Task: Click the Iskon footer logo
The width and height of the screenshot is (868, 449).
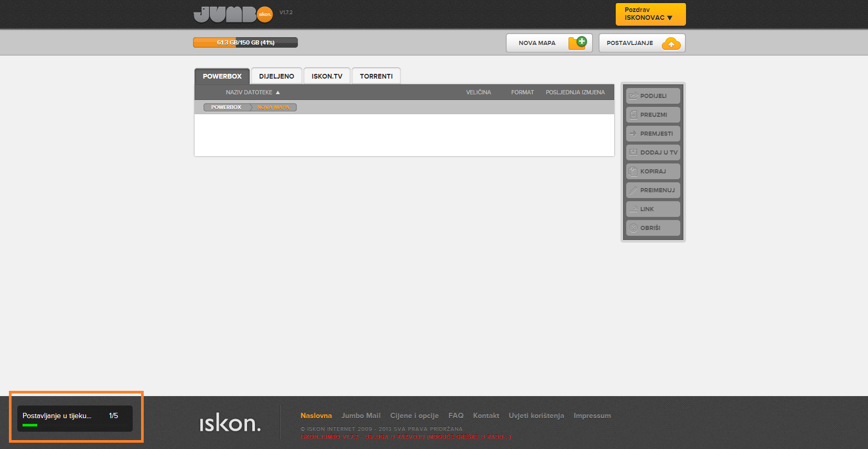Action: tap(230, 422)
